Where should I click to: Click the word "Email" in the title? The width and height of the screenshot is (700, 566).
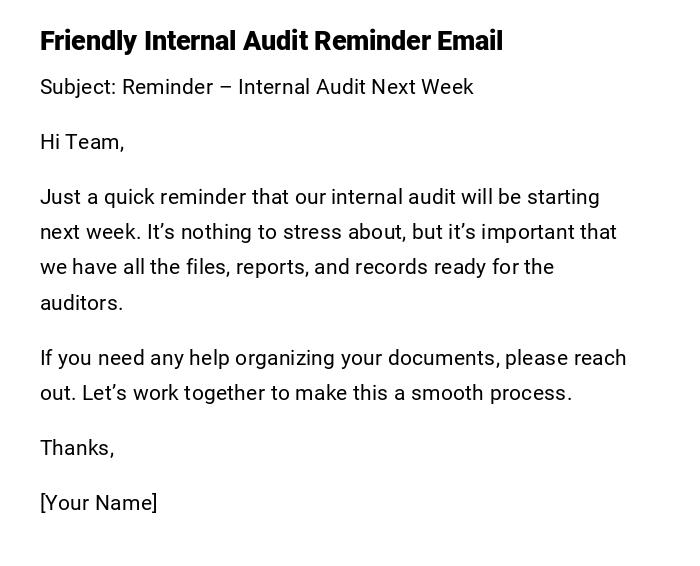tap(470, 42)
